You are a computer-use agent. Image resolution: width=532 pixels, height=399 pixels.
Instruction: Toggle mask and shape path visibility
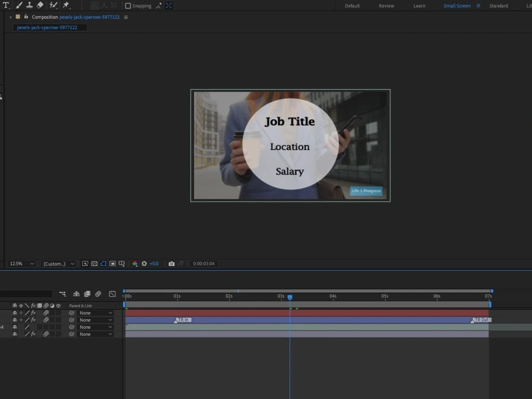(104, 264)
